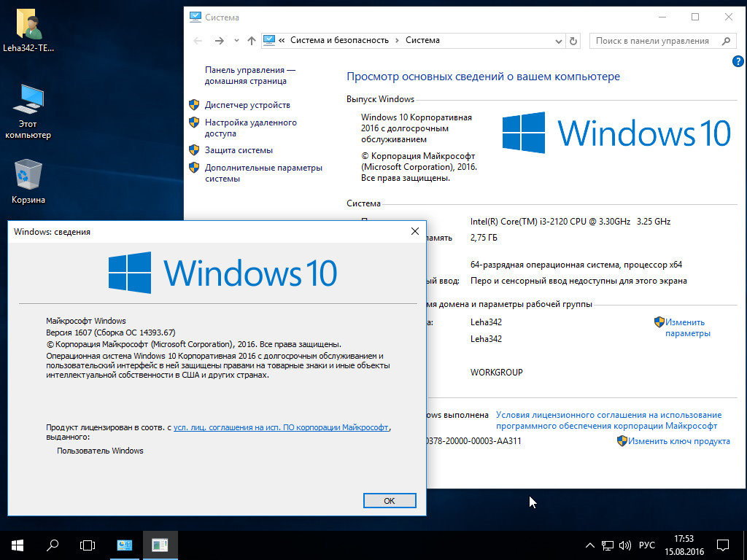Open Панель управления — домашняя страница link
Viewport: 747px width, 560px height.
[x=250, y=75]
